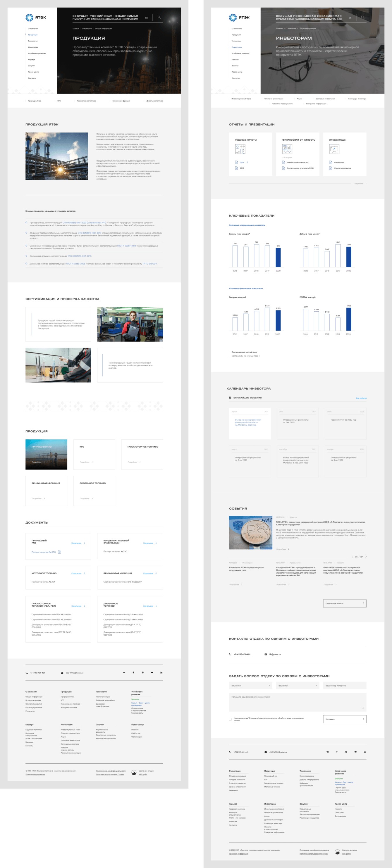This screenshot has width=392, height=868.
Task: Open the LinkedIn icon in the Продукция page footer
Action: point(161,673)
